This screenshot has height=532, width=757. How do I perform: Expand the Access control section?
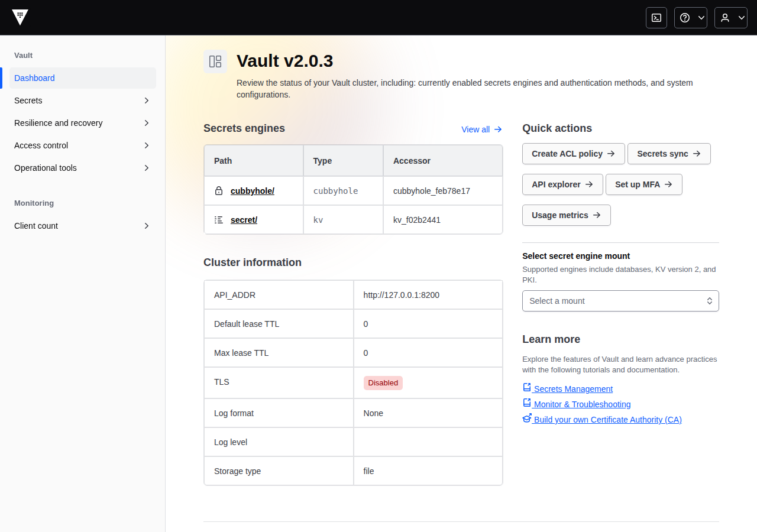(83, 145)
